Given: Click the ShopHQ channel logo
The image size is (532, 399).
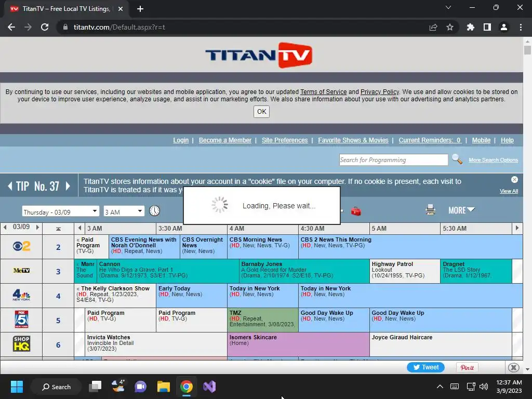Looking at the screenshot, I should 21,344.
